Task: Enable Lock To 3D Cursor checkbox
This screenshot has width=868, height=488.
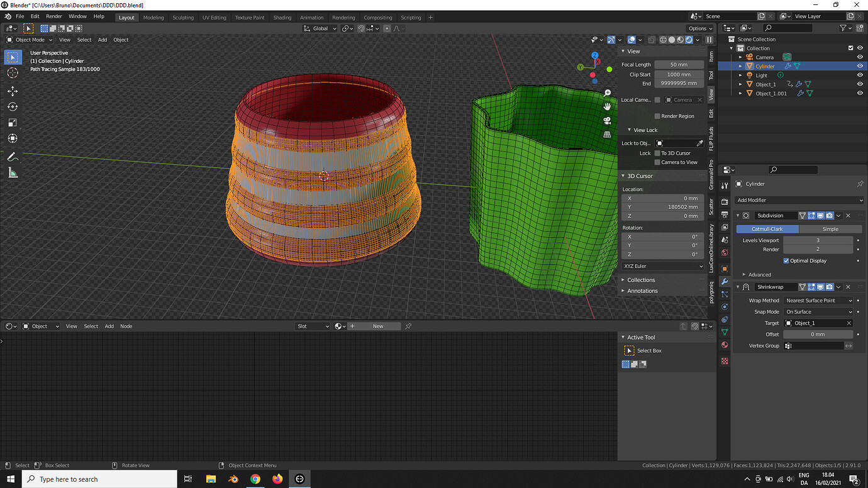Action: click(657, 153)
